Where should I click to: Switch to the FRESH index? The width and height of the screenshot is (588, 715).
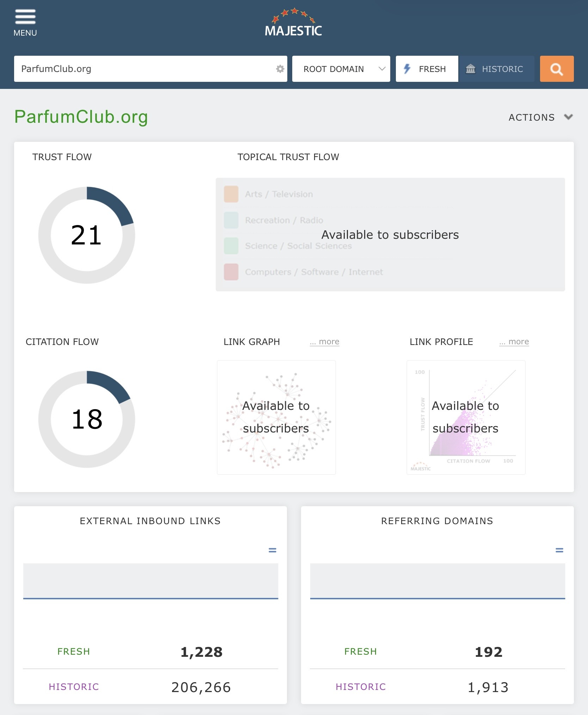click(427, 69)
